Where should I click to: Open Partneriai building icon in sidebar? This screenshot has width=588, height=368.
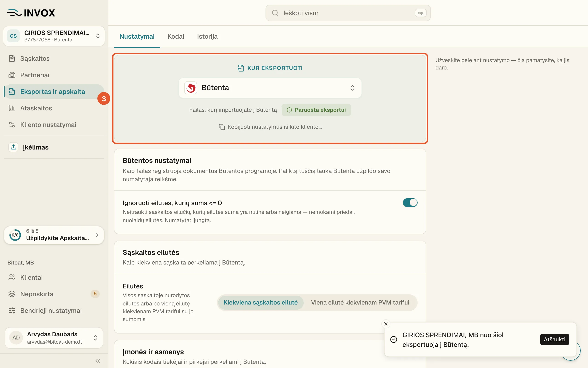[12, 75]
